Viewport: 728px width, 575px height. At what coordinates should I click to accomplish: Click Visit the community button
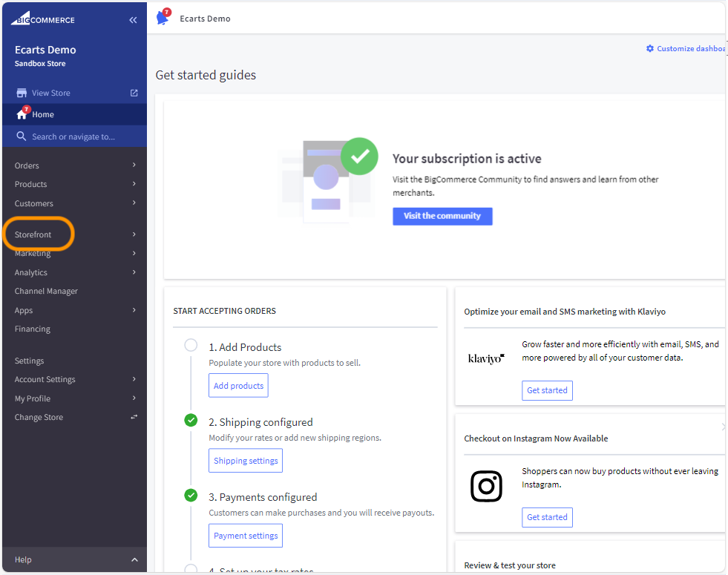point(442,216)
